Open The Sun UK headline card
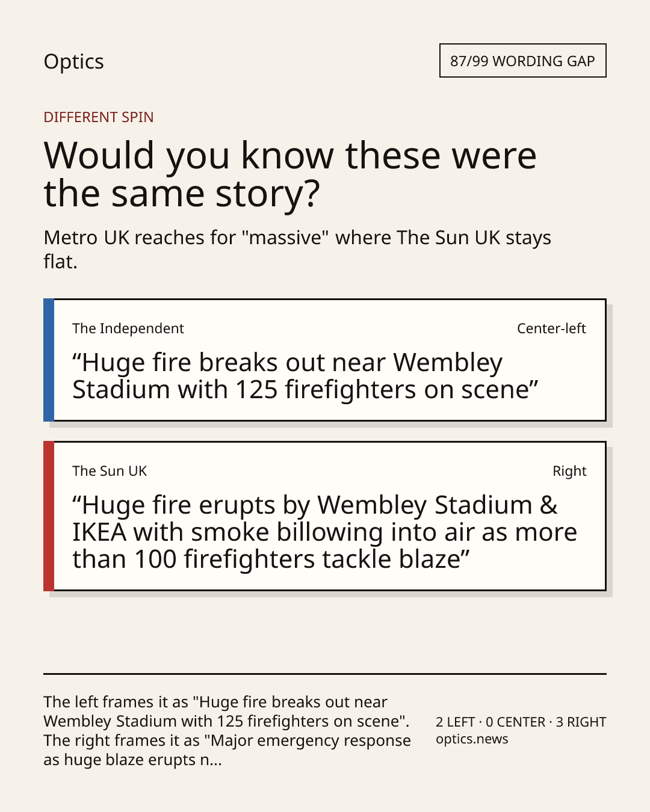Screen dimensions: 650x812 point(325,516)
